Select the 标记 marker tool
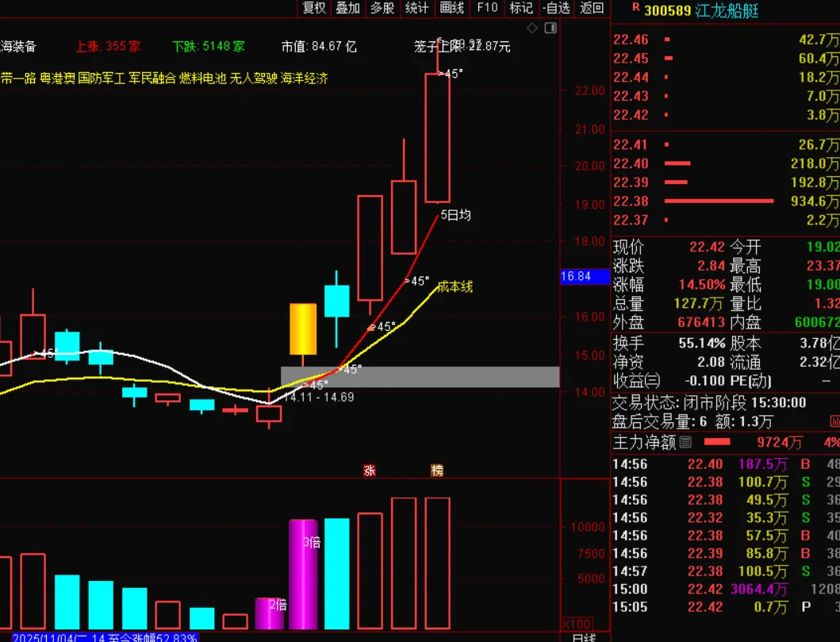Image resolution: width=840 pixels, height=642 pixels. click(520, 9)
